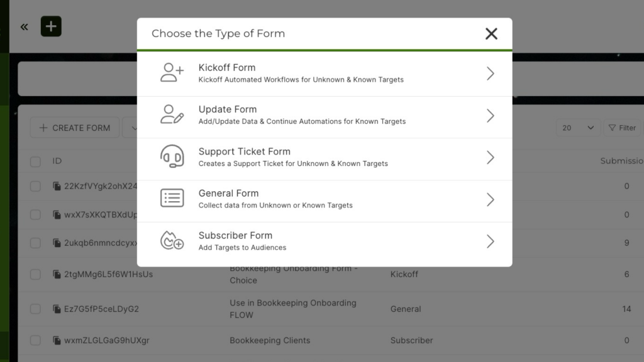Open the Filter button
Image resolution: width=644 pixels, height=362 pixels.
point(621,128)
